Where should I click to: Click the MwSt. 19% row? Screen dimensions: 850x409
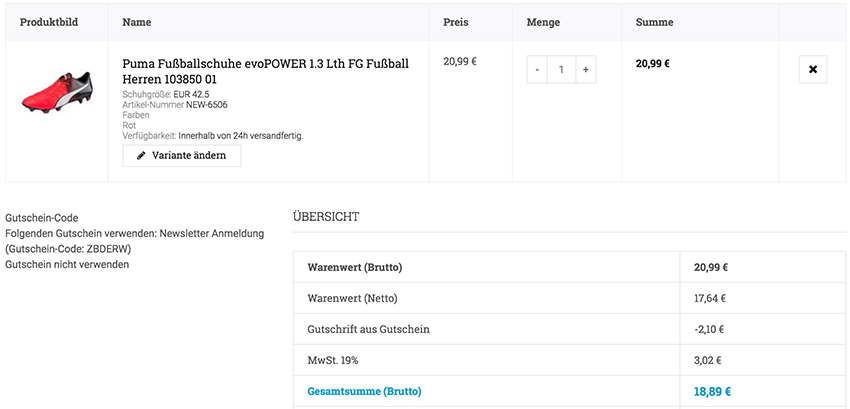pos(333,360)
